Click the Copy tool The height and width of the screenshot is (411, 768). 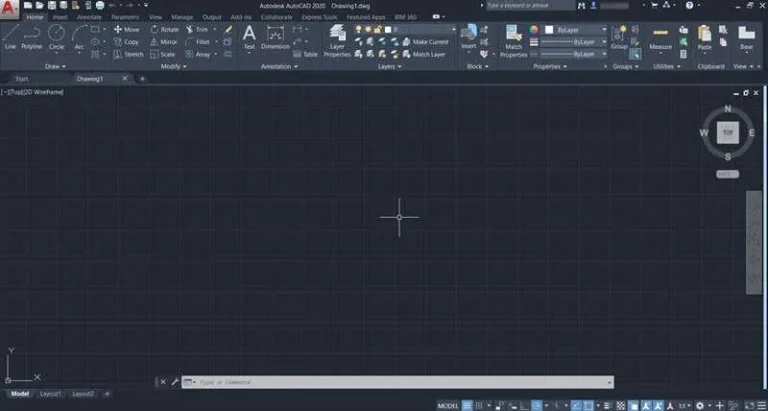(126, 42)
